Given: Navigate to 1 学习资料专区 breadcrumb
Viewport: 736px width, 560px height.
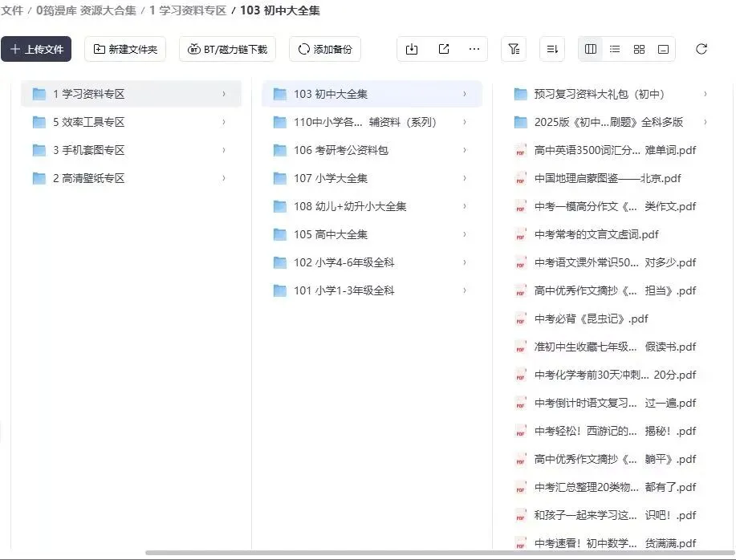Looking at the screenshot, I should tap(188, 10).
